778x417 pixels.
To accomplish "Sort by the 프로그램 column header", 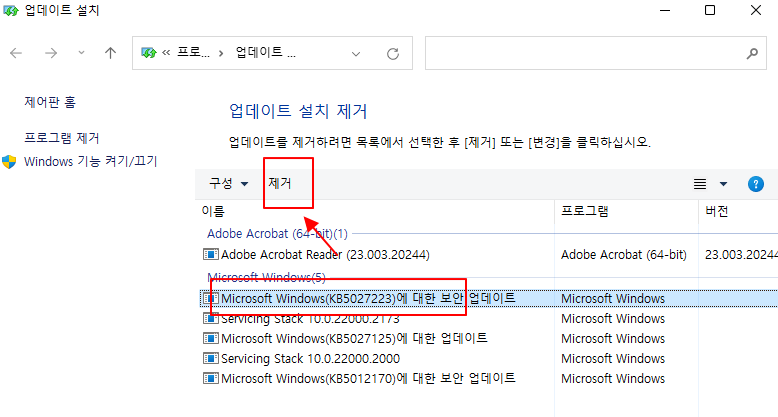I will click(584, 211).
